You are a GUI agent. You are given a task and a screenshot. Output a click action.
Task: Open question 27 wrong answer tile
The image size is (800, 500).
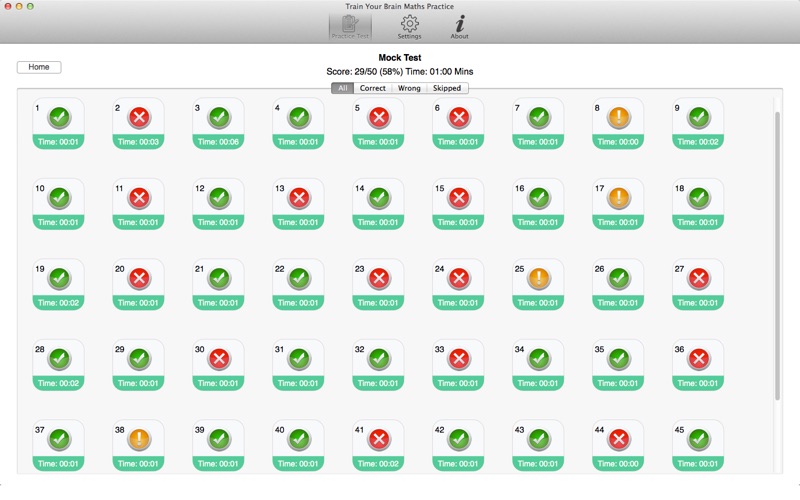[x=698, y=285]
